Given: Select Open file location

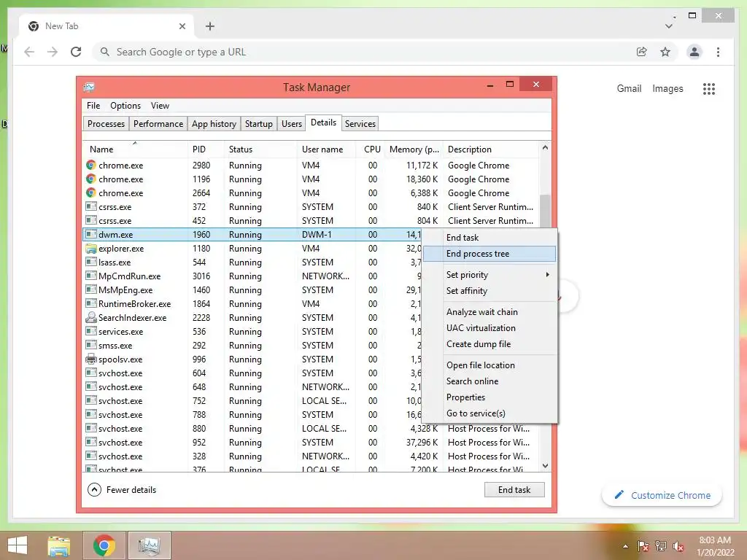Looking at the screenshot, I should tap(489, 365).
